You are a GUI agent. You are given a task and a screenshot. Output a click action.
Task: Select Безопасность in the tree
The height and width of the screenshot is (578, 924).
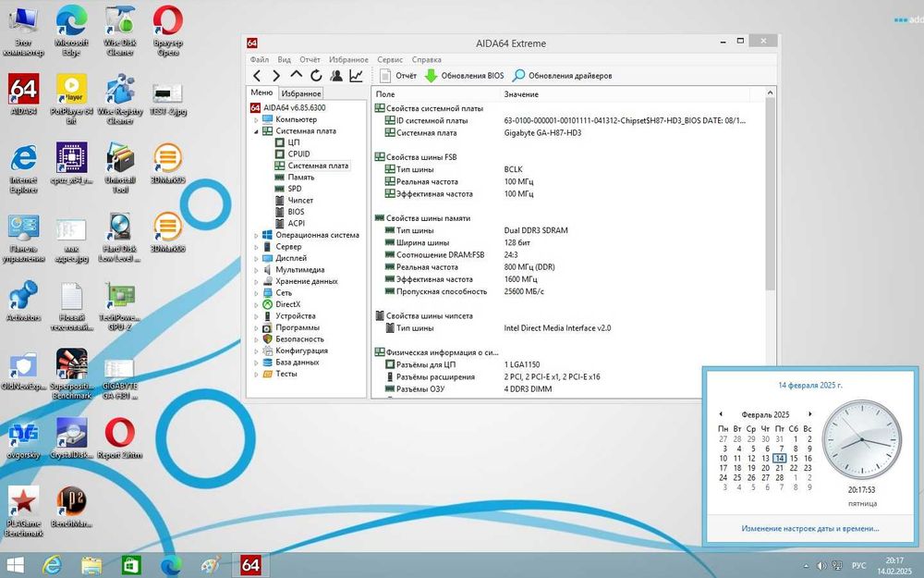click(x=299, y=339)
